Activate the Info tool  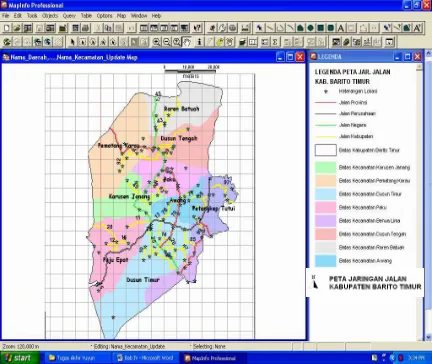199,42
